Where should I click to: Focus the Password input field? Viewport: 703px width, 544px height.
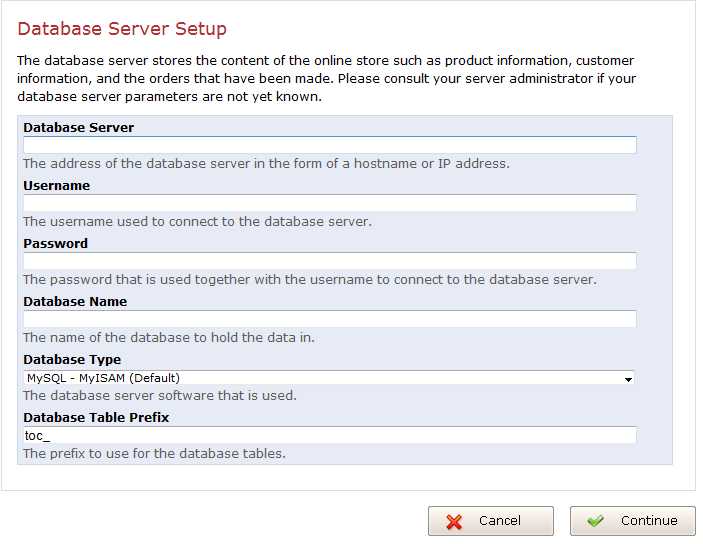pyautogui.click(x=330, y=261)
